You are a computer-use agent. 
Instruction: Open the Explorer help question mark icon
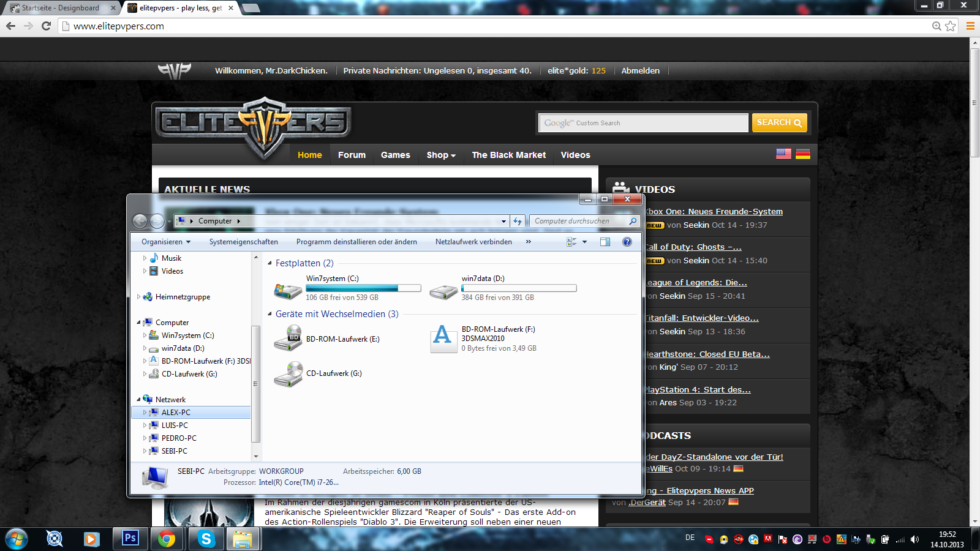627,242
